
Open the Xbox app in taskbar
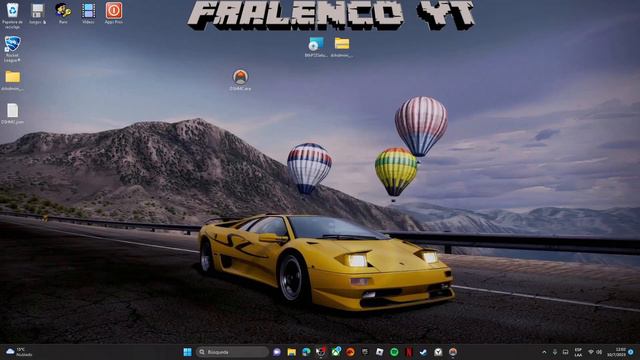336,352
